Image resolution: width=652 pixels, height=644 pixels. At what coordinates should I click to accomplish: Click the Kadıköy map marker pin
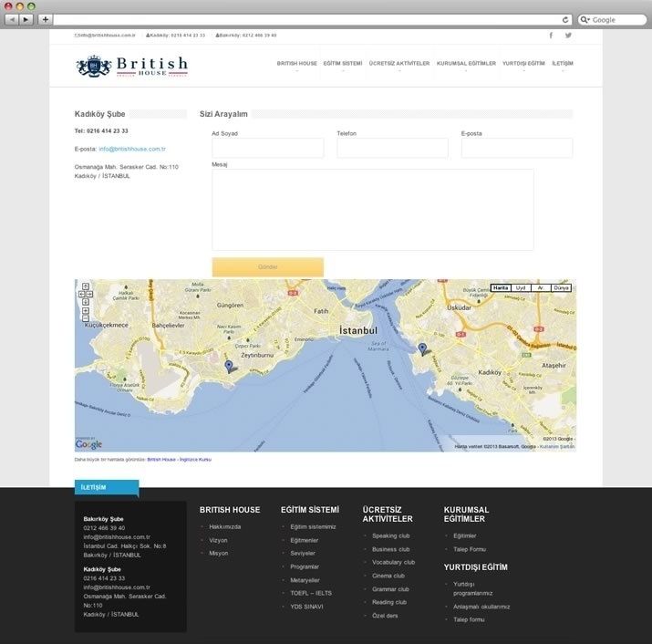(x=422, y=349)
